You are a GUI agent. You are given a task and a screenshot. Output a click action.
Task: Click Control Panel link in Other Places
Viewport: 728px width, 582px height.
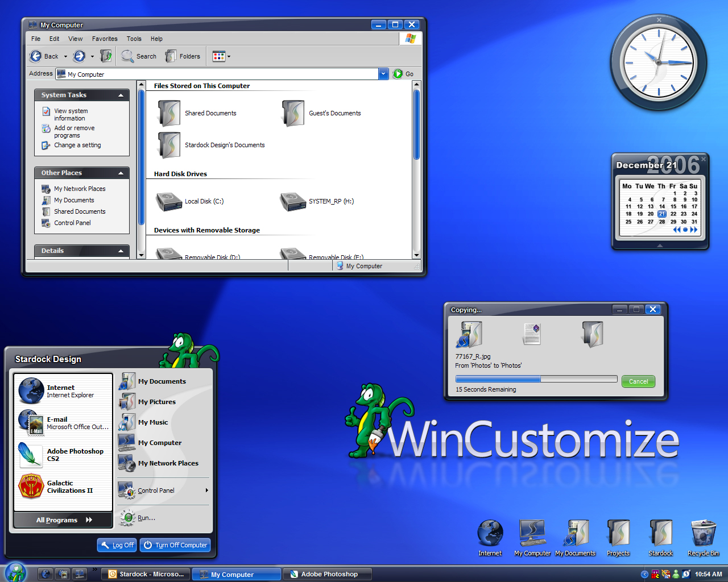[72, 223]
